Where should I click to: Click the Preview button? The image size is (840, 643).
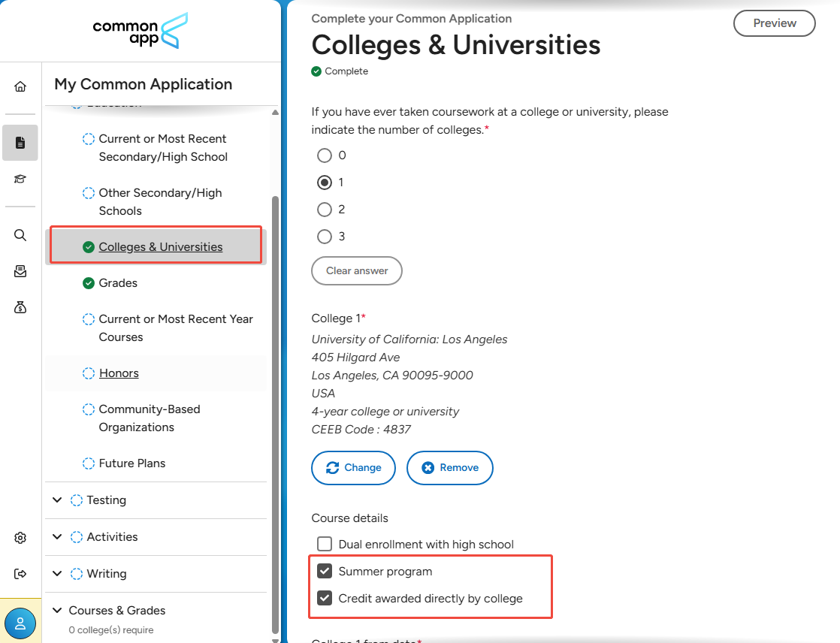(x=774, y=23)
